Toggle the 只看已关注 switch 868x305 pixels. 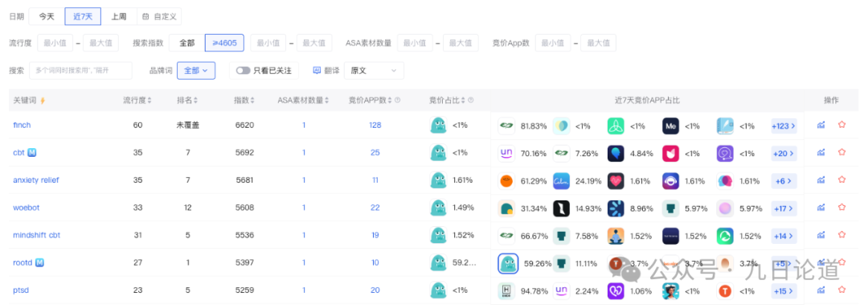tap(243, 71)
